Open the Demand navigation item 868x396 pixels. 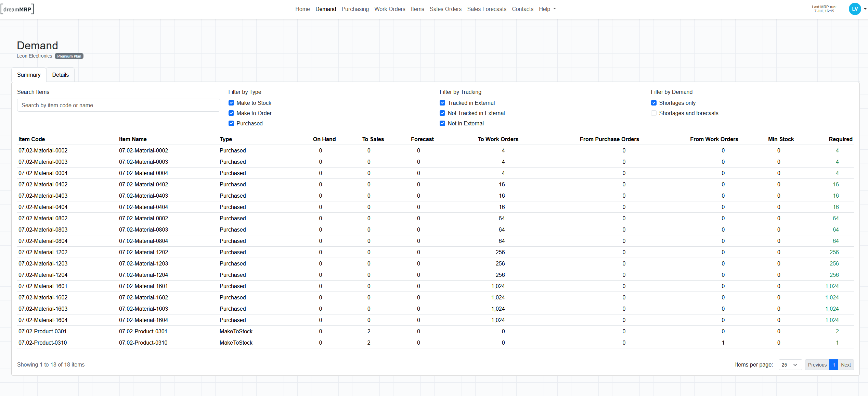coord(325,9)
